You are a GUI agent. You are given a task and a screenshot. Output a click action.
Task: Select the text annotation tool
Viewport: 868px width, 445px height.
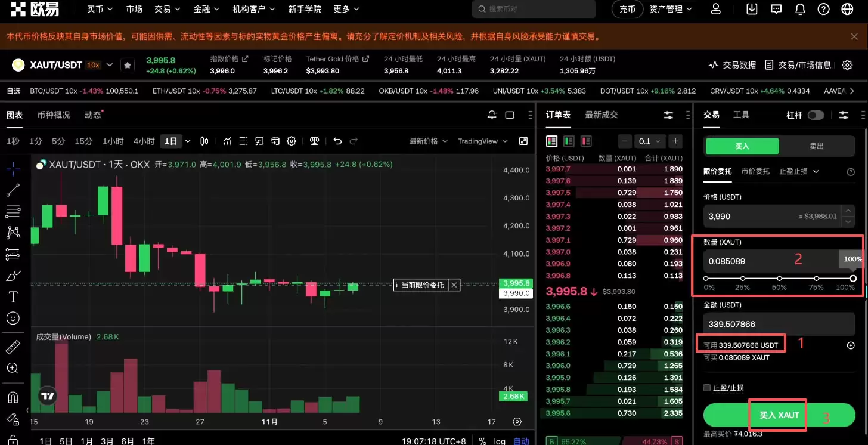click(13, 296)
